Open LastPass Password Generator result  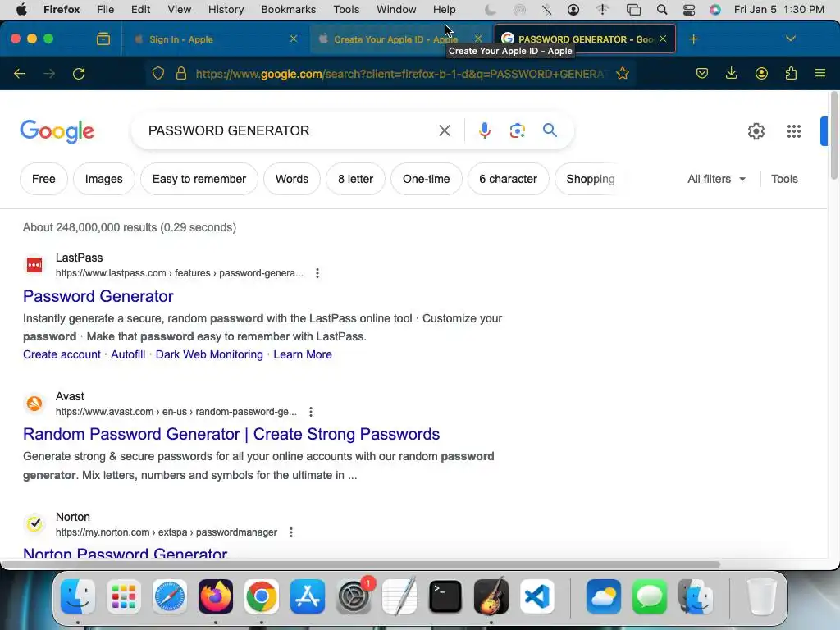pos(98,296)
